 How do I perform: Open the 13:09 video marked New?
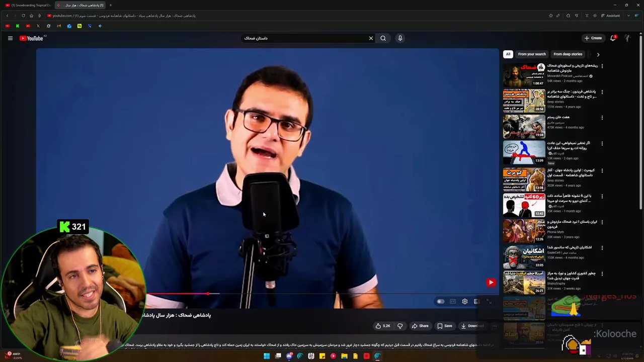tap(524, 152)
